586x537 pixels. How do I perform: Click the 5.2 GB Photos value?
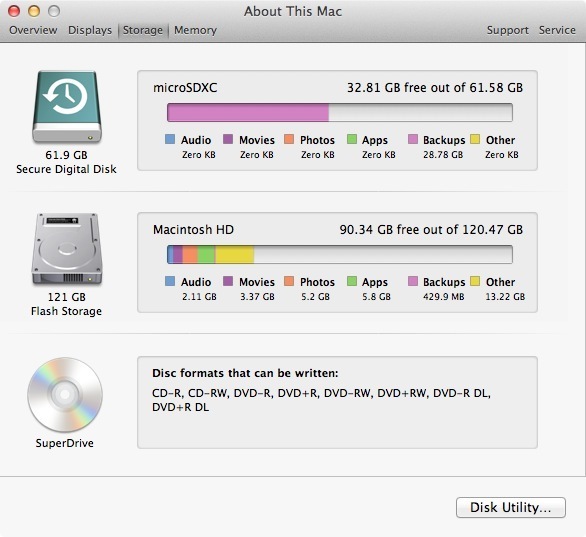[315, 297]
